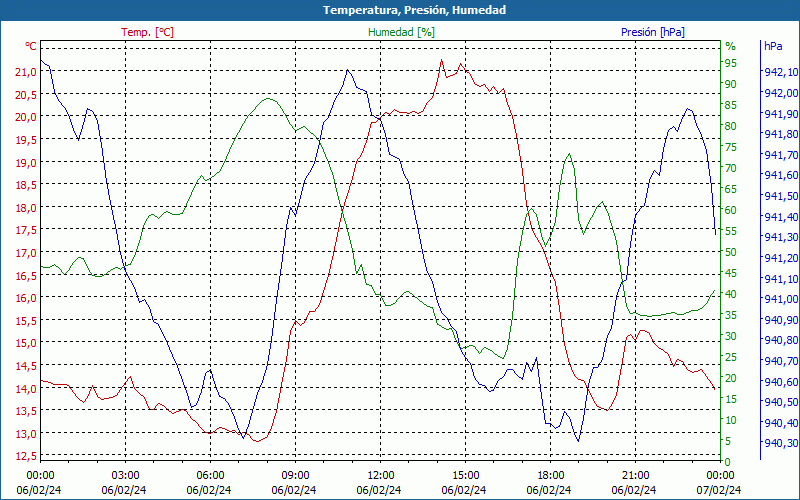Viewport: 800px width, 500px height.
Task: Click humidity axis value '65'
Action: 731,189
